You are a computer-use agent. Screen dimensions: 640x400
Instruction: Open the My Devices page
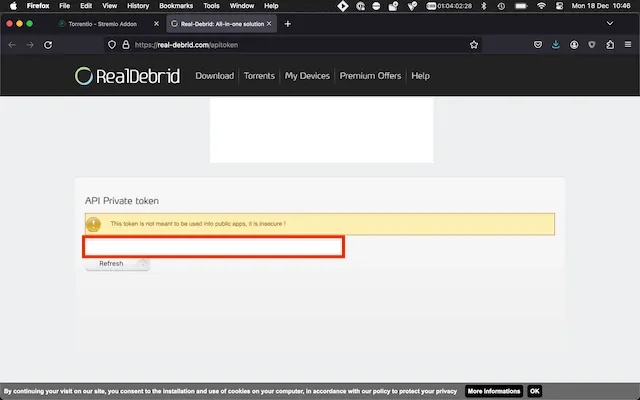(x=307, y=76)
